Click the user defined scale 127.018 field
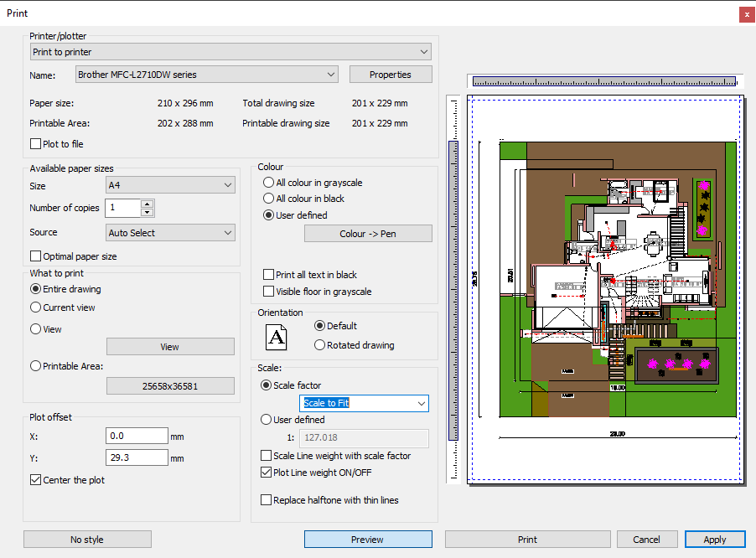 [364, 438]
